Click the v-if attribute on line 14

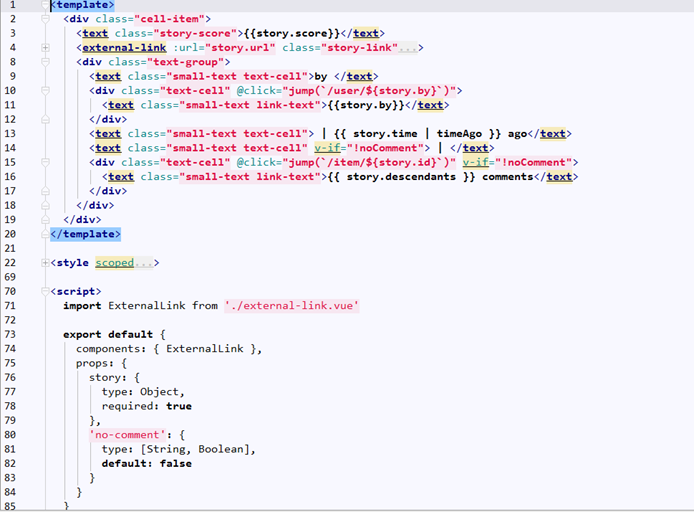(x=328, y=148)
